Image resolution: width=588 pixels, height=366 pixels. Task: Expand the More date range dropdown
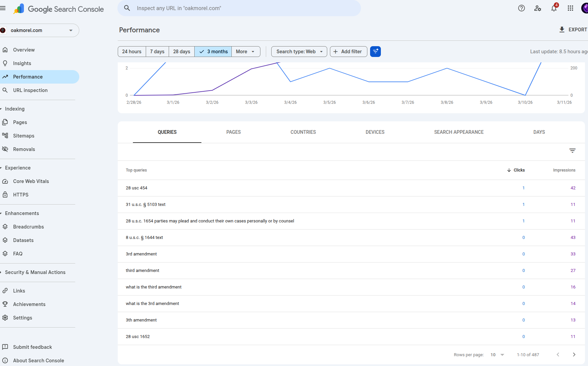click(245, 52)
